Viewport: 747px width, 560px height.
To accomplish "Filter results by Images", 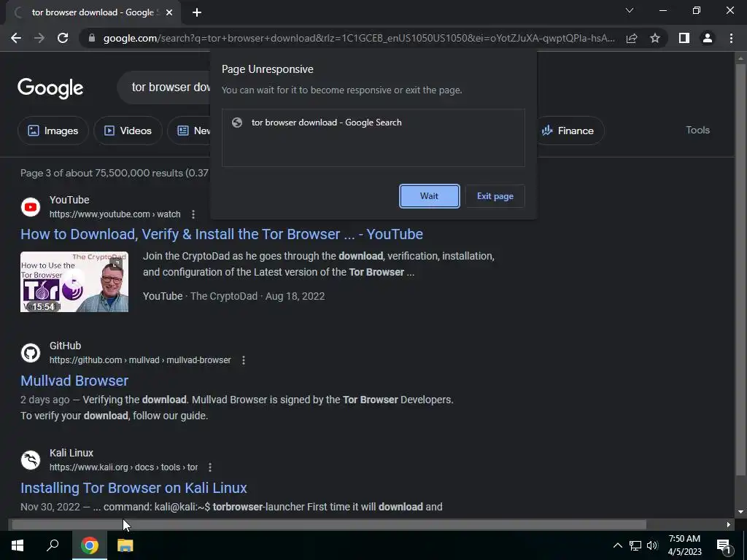I will click(53, 131).
